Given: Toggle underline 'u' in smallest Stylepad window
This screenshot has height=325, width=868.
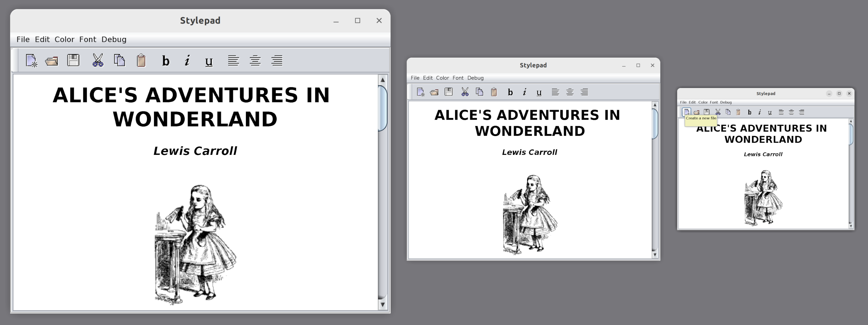Looking at the screenshot, I should [770, 113].
